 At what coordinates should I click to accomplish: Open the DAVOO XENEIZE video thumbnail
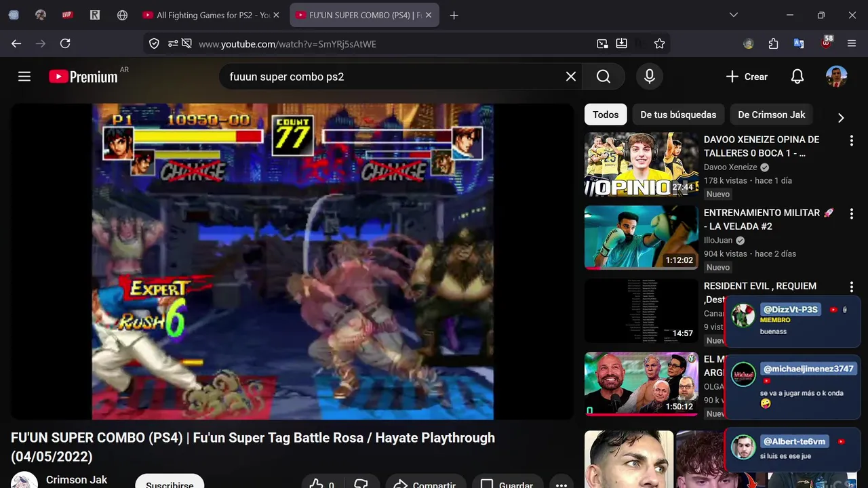point(642,165)
